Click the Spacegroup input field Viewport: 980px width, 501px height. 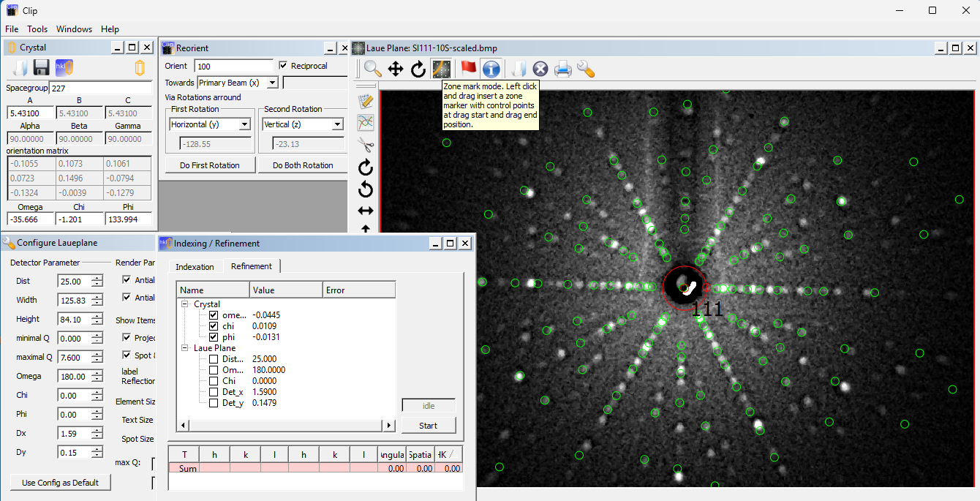[100, 88]
